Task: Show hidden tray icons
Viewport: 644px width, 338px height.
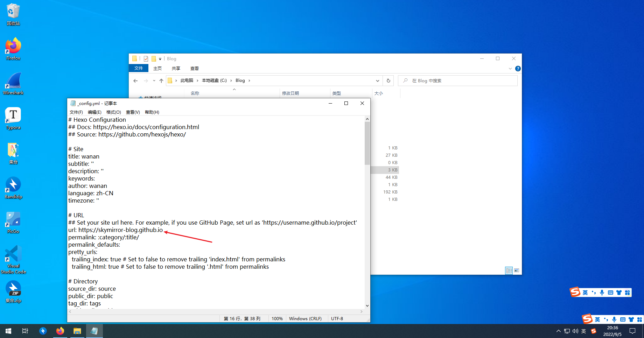Action: pos(558,331)
